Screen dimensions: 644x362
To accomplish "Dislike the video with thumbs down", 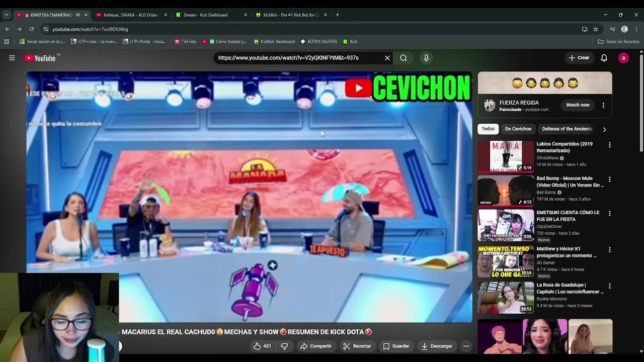I will pos(284,346).
